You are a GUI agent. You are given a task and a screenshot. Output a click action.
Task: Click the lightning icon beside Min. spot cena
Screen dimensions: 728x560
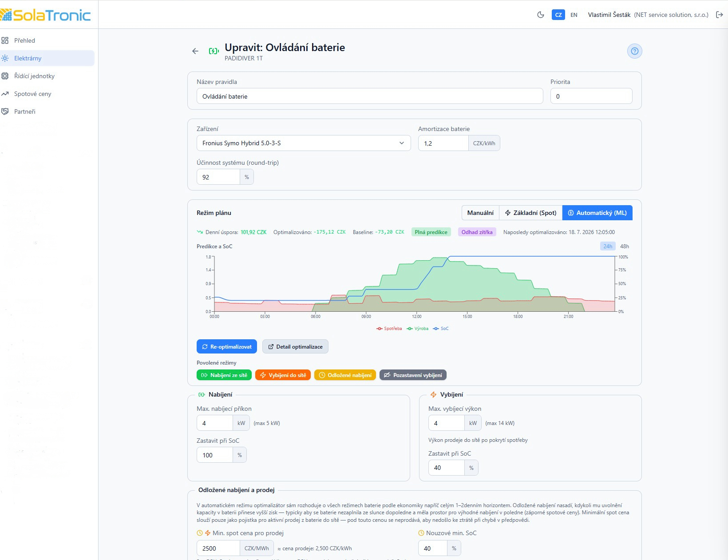point(207,533)
